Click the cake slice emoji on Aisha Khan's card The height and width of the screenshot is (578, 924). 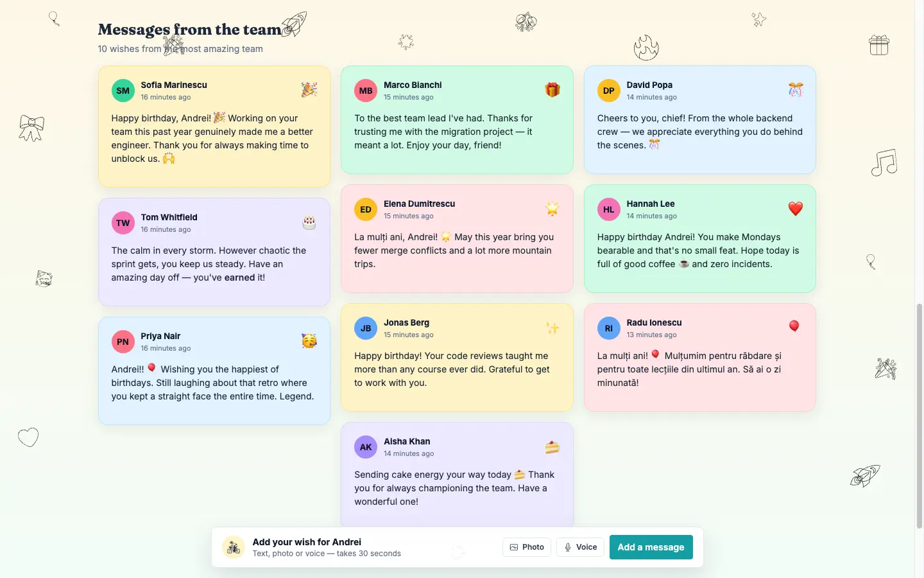(552, 446)
